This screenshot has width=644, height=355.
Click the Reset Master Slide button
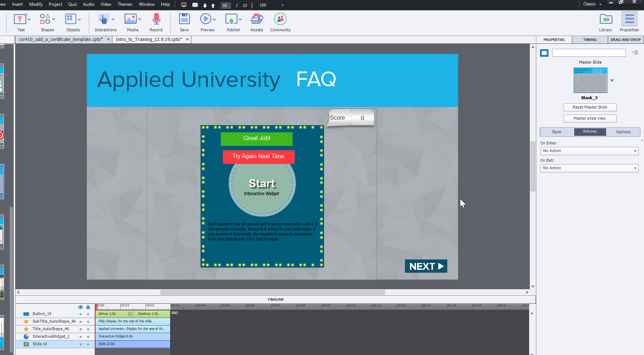pos(590,107)
